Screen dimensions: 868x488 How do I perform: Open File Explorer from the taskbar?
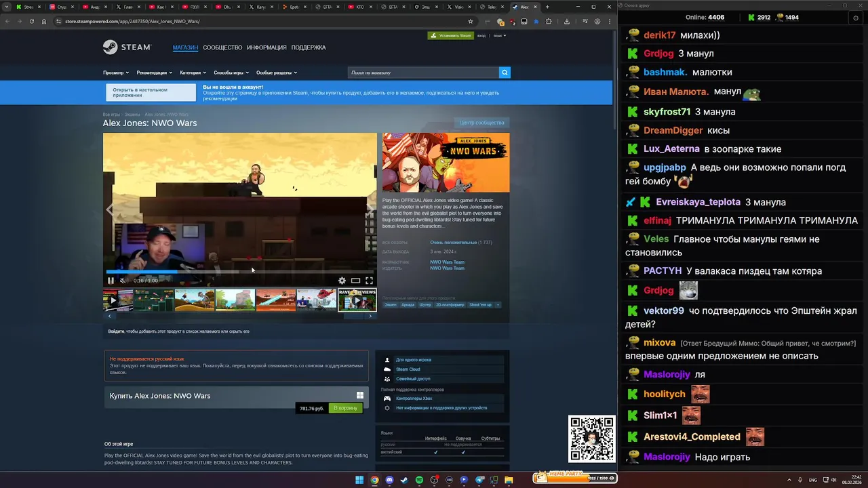point(509,480)
